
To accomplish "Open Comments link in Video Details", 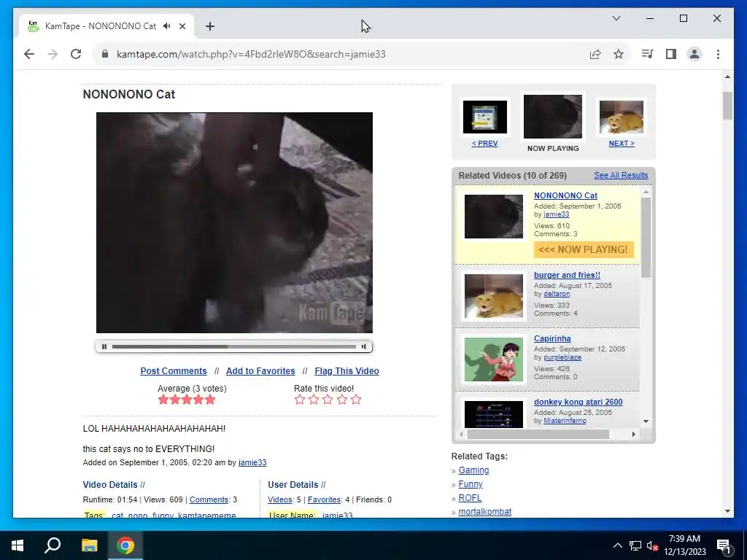I will point(209,499).
